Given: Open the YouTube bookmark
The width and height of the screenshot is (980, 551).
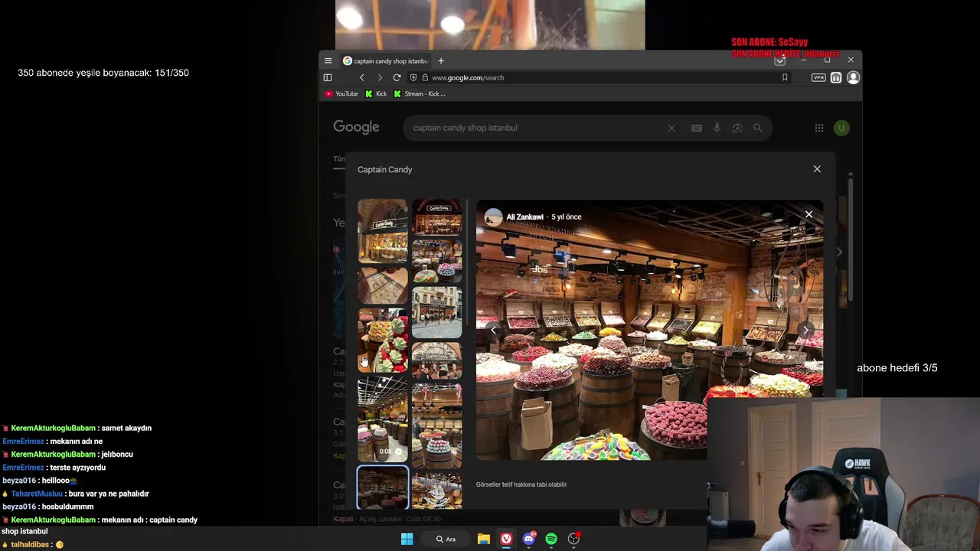Looking at the screenshot, I should click(x=341, y=93).
